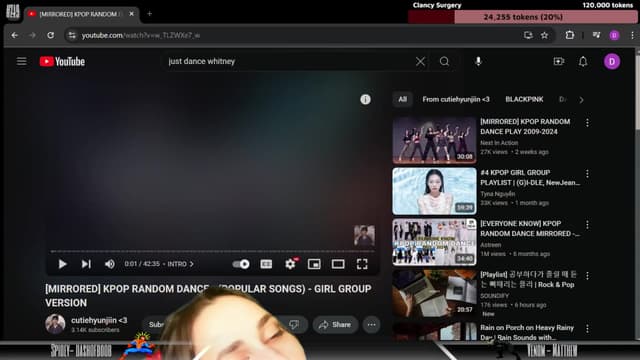Toggle subtitles closed captions button
Screen dimensions: 640x360
coord(266,264)
